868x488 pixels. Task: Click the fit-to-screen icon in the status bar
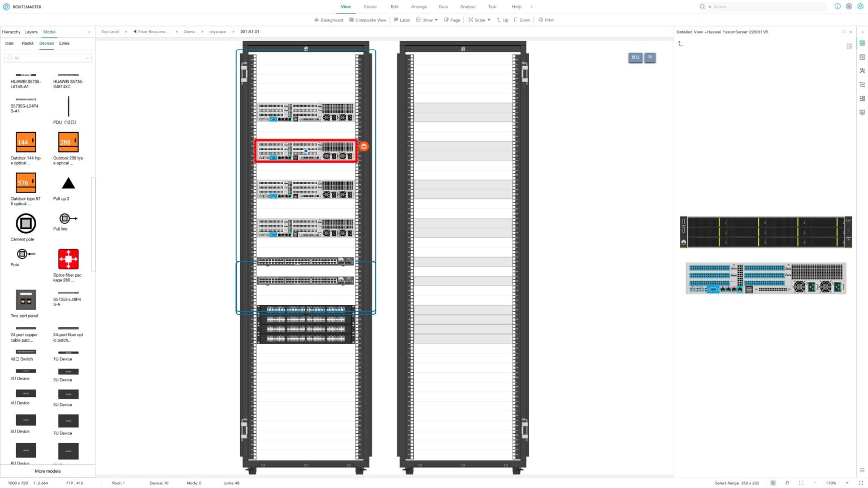click(801, 483)
